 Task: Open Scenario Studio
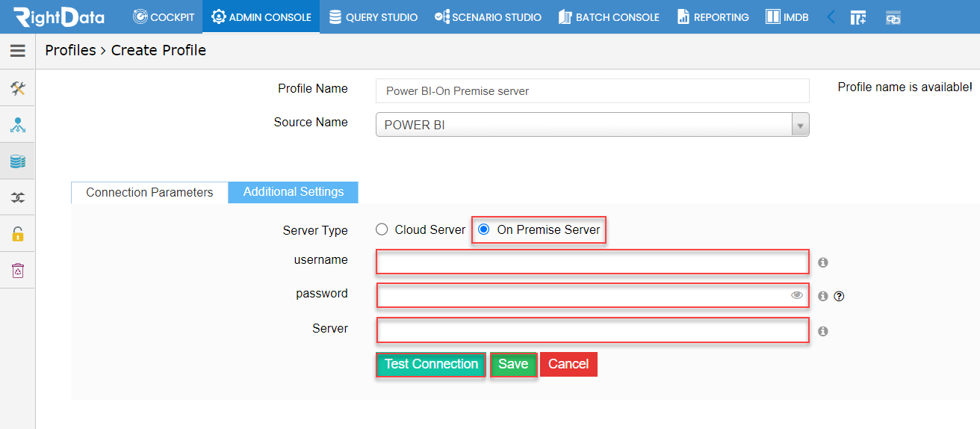(x=488, y=16)
